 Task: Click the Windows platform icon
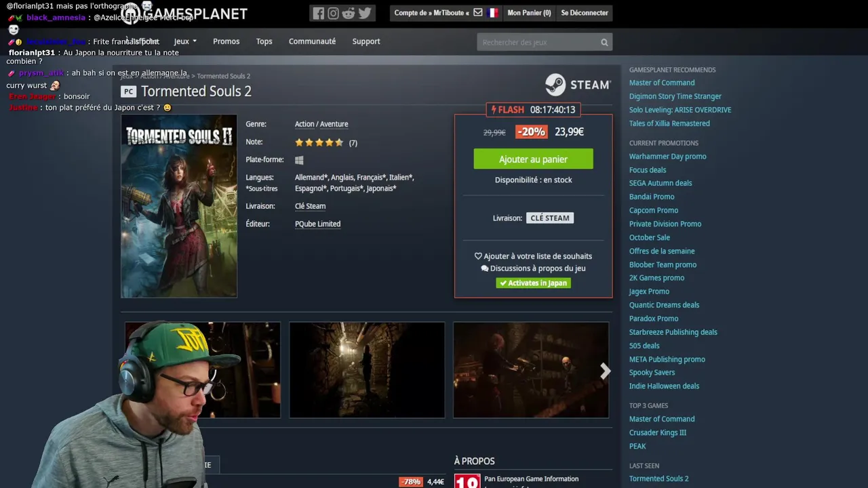point(299,160)
